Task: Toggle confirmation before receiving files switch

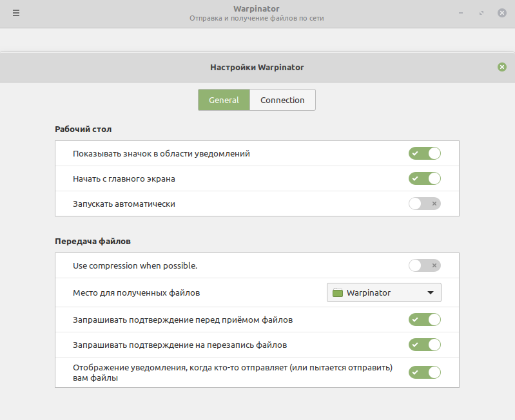Action: 424,320
